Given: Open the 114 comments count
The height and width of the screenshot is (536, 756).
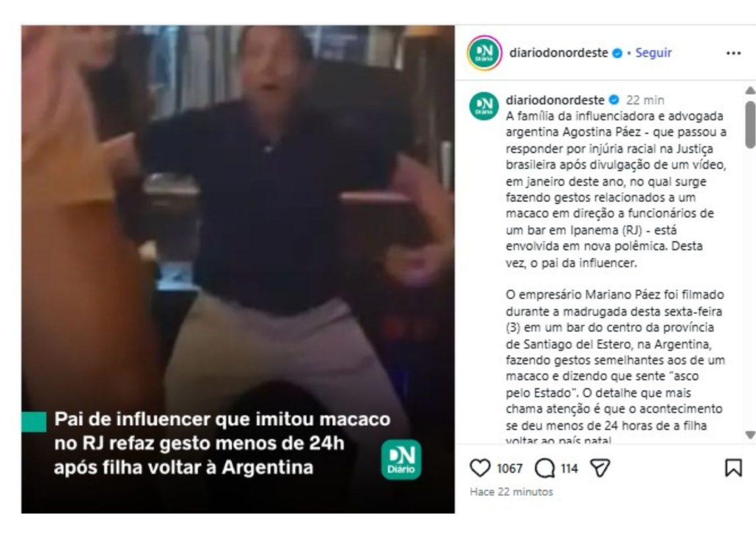Looking at the screenshot, I should (x=569, y=469).
